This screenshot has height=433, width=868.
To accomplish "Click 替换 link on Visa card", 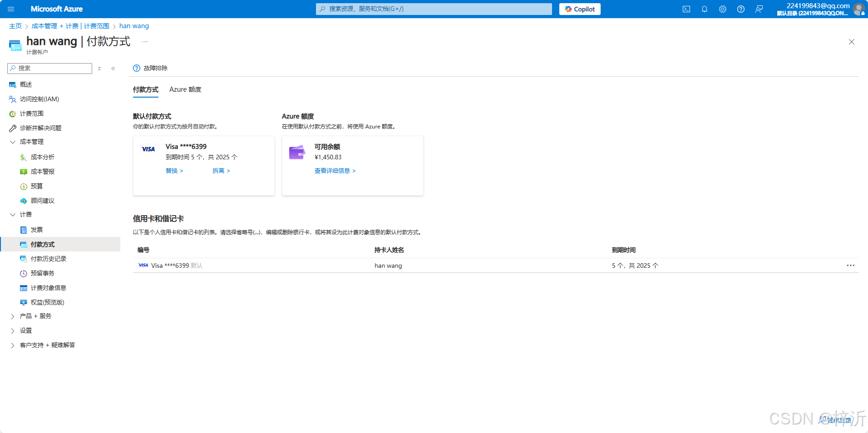I will point(174,171).
